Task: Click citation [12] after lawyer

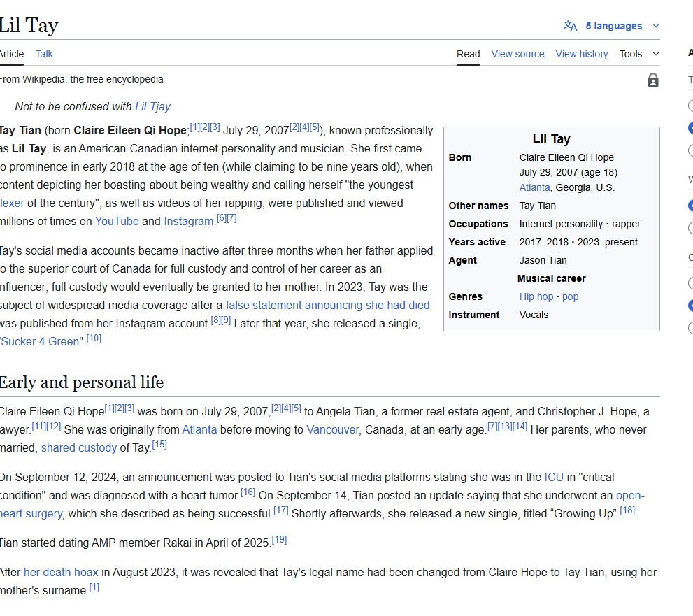Action: click(x=53, y=427)
